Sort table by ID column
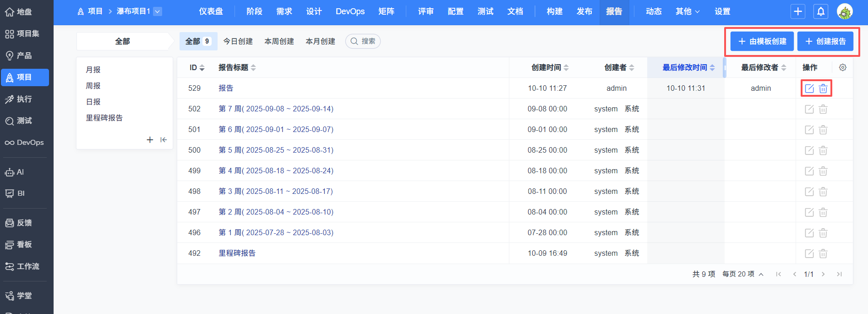The height and width of the screenshot is (314, 868). point(197,67)
